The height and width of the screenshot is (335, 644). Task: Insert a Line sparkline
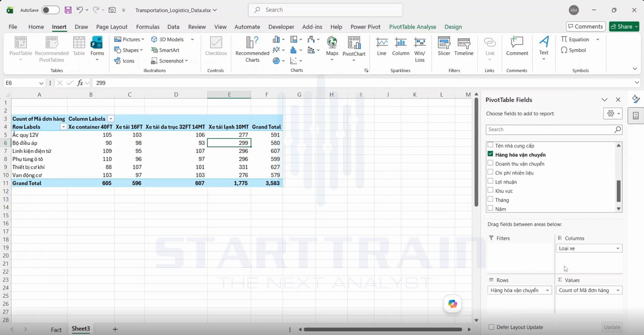382,46
